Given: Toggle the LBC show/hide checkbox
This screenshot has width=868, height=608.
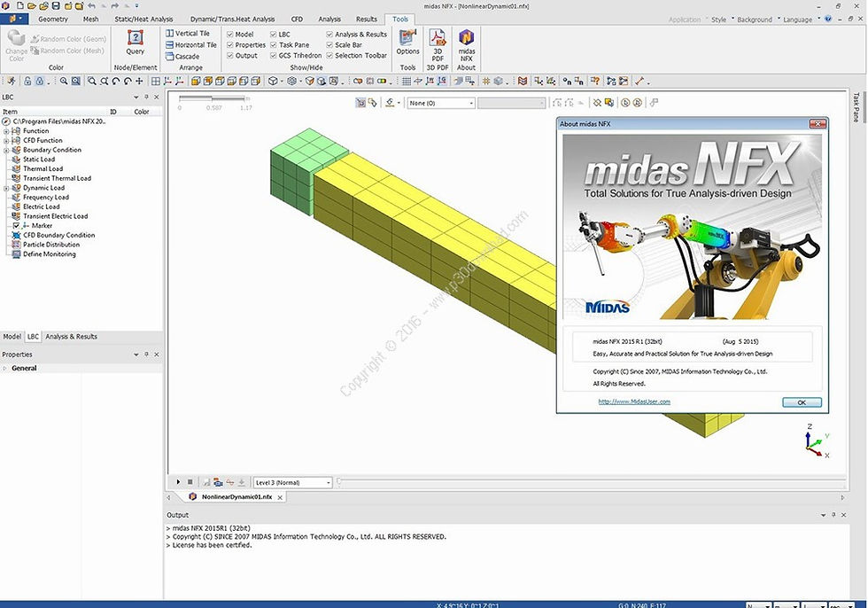Looking at the screenshot, I should click(274, 35).
